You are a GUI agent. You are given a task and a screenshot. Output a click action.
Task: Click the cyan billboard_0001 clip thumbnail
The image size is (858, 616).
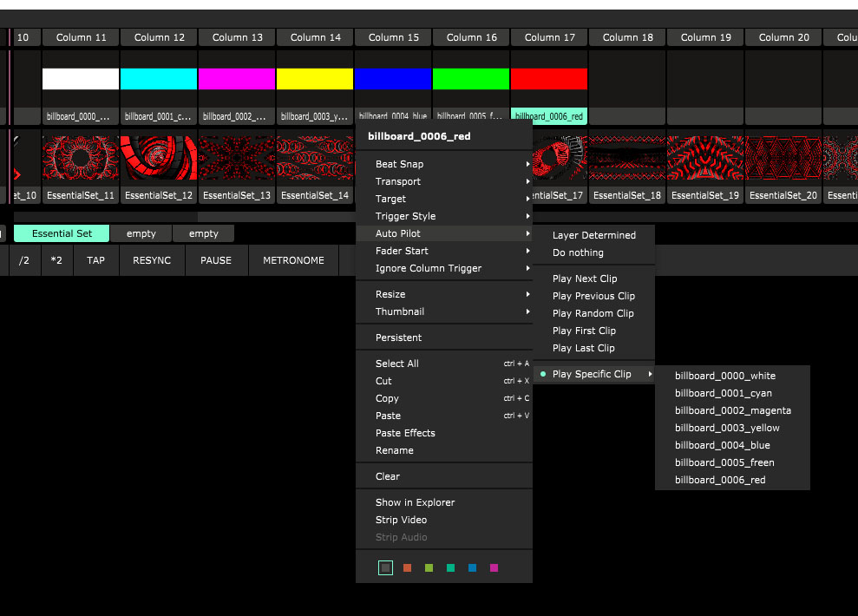tap(159, 79)
